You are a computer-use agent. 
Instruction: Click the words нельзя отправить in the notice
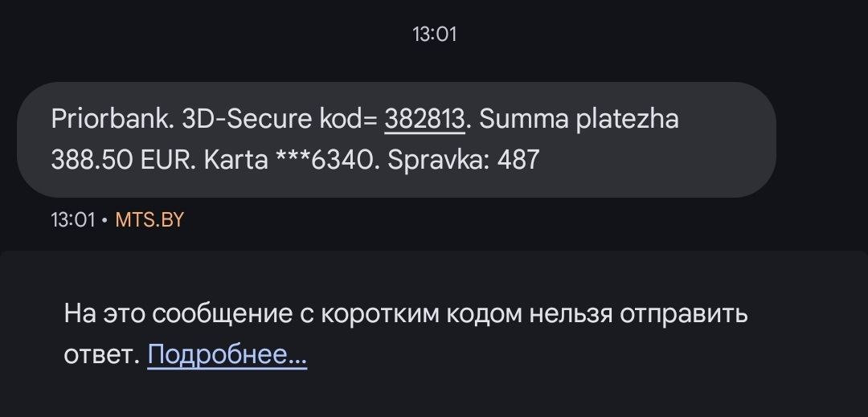[638, 313]
